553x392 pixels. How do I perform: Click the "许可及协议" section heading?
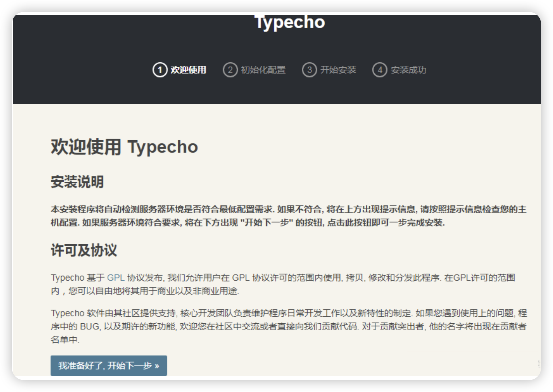(x=84, y=250)
